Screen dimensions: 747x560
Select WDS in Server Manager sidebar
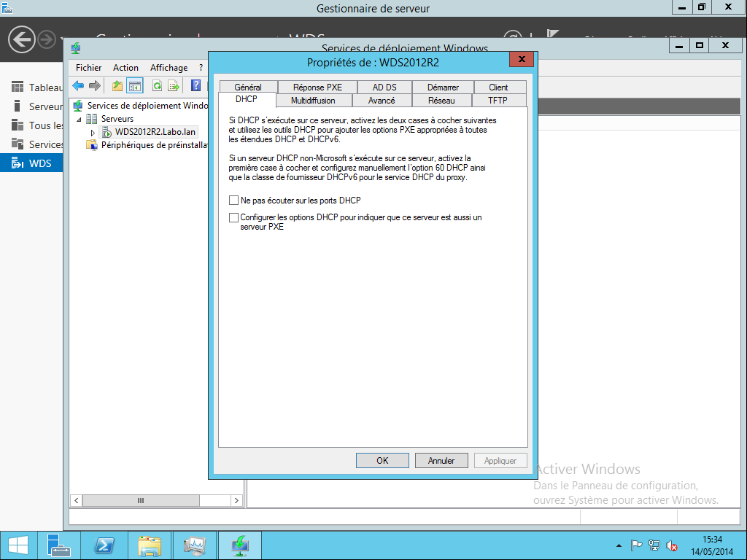(x=31, y=163)
